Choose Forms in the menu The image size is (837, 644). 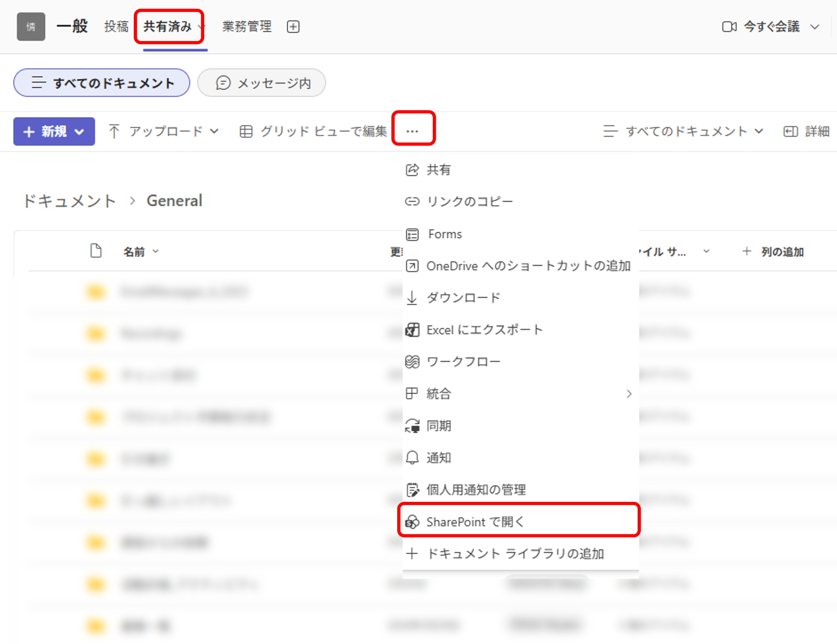click(x=521, y=234)
